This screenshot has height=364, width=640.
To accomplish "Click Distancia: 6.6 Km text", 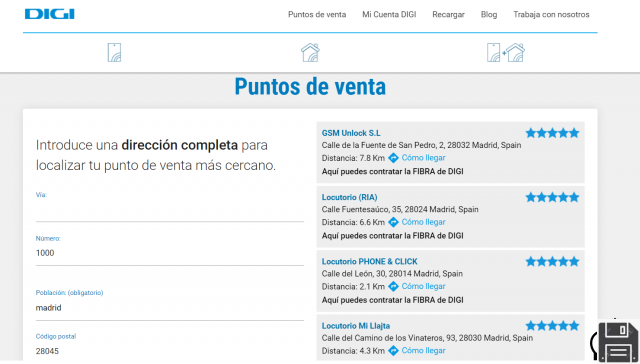I will [x=353, y=222].
